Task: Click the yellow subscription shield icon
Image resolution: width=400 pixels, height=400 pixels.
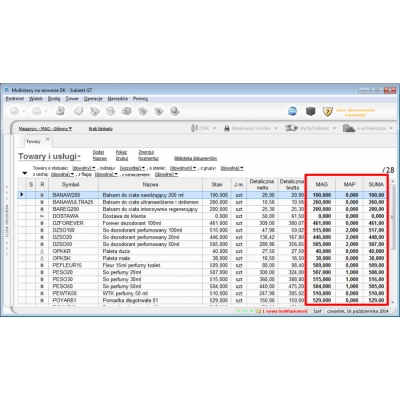Action: click(328, 111)
